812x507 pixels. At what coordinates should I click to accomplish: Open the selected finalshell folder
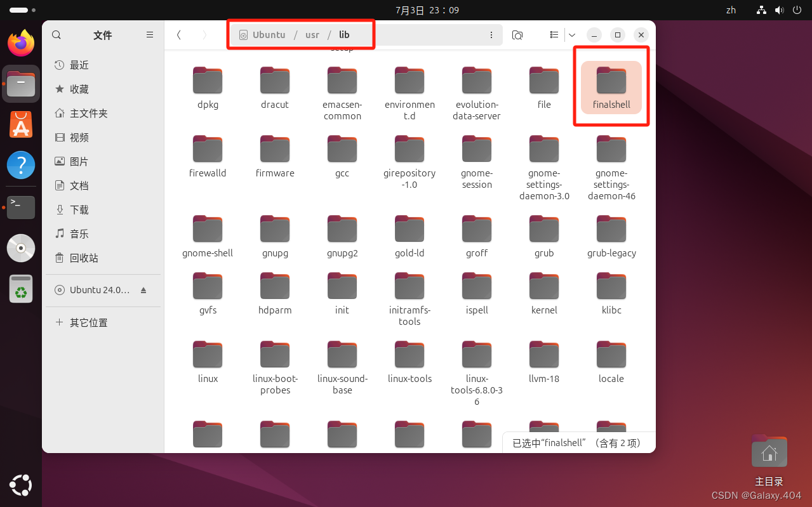pyautogui.click(x=611, y=86)
